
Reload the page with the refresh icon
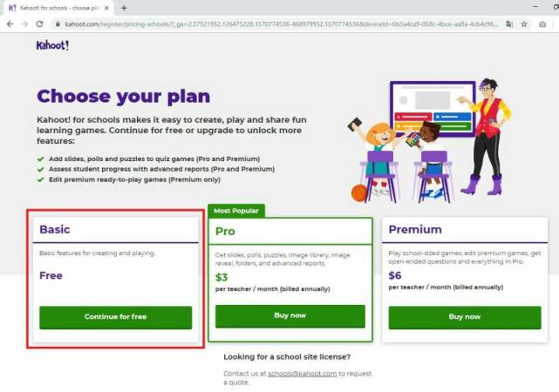pyautogui.click(x=39, y=24)
